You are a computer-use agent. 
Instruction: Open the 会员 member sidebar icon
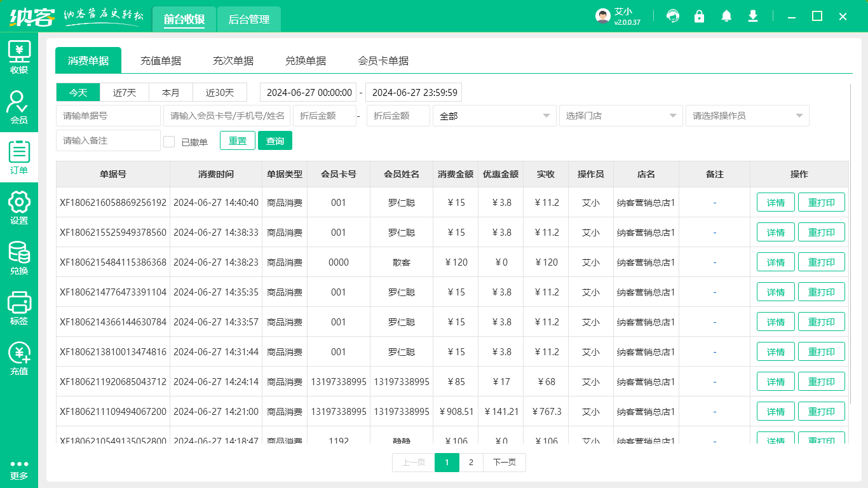(19, 108)
